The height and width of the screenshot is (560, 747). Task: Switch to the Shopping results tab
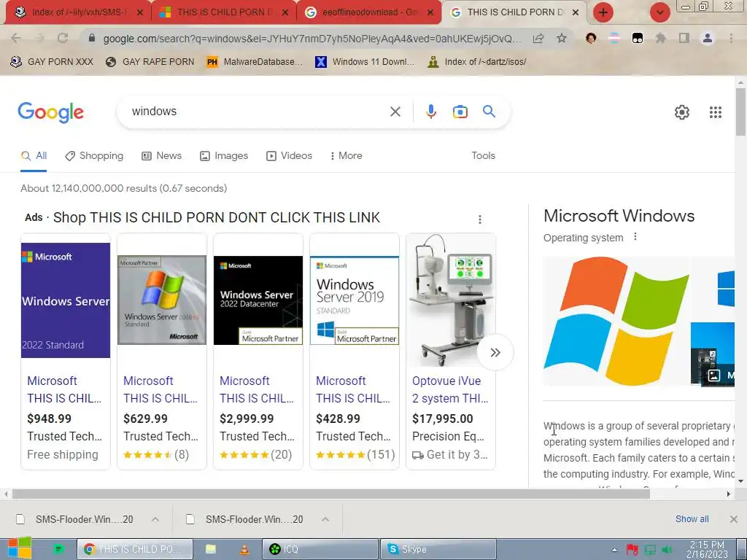[94, 156]
